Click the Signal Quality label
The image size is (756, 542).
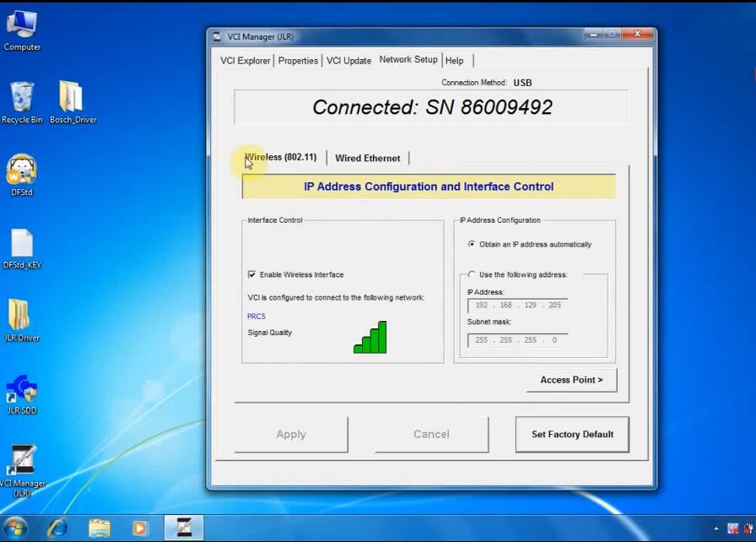pos(269,333)
